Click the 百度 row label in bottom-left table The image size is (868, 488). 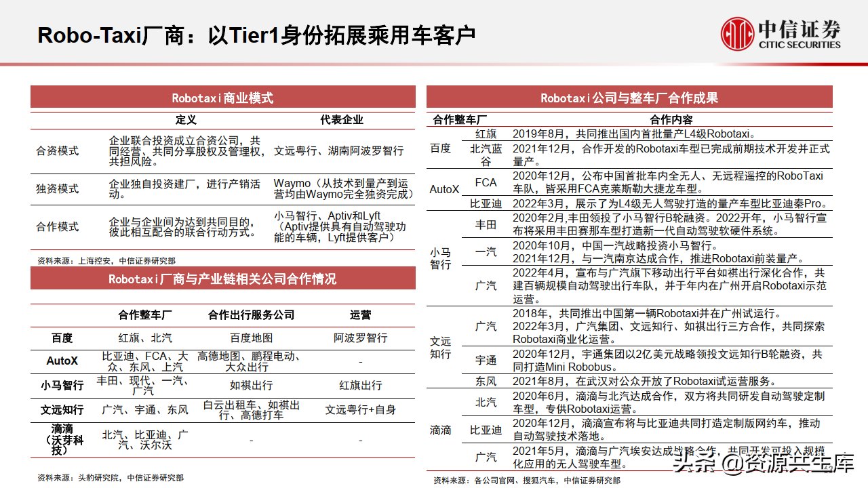[62, 338]
